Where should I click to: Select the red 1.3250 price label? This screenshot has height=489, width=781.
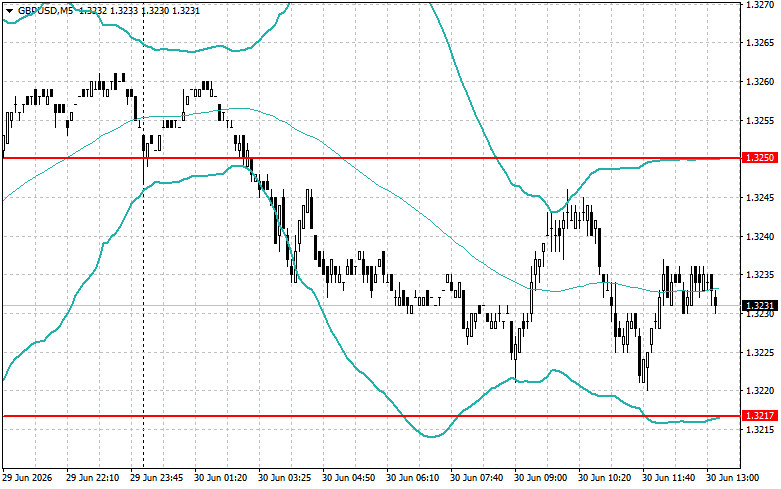[759, 158]
